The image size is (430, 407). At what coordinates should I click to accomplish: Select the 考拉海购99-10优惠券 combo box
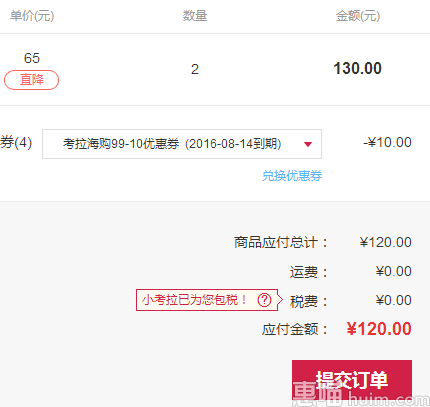click(x=182, y=144)
